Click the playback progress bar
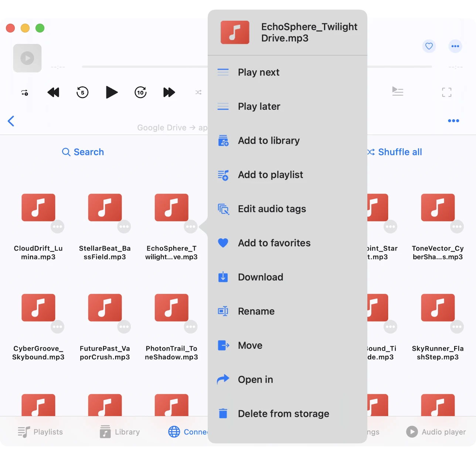Image resolution: width=476 pixels, height=453 pixels. 144,67
